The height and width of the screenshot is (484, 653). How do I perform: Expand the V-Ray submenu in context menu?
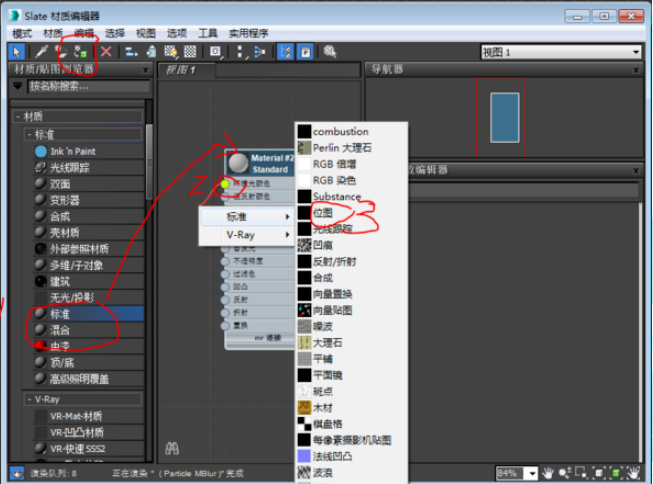(247, 235)
